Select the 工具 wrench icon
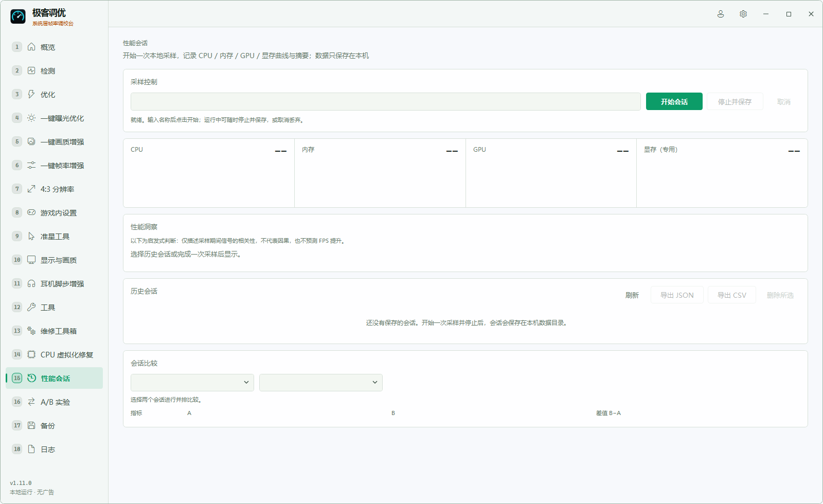The width and height of the screenshot is (823, 504). point(31,307)
